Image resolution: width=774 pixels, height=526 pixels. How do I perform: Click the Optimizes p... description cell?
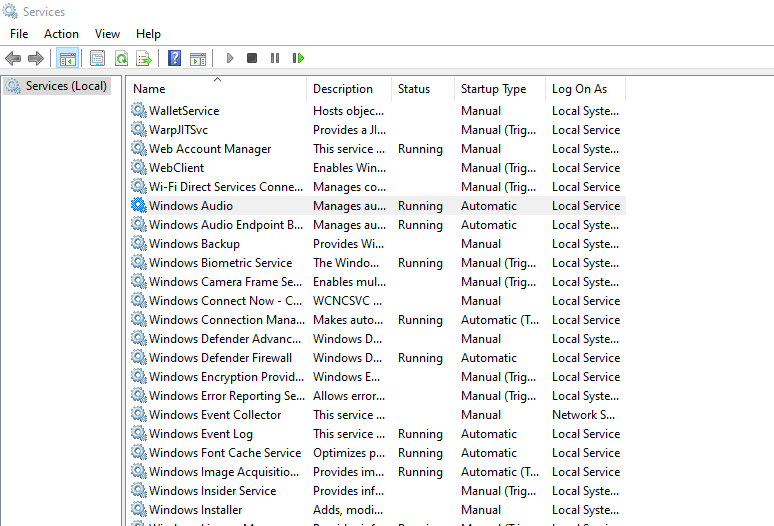[349, 452]
